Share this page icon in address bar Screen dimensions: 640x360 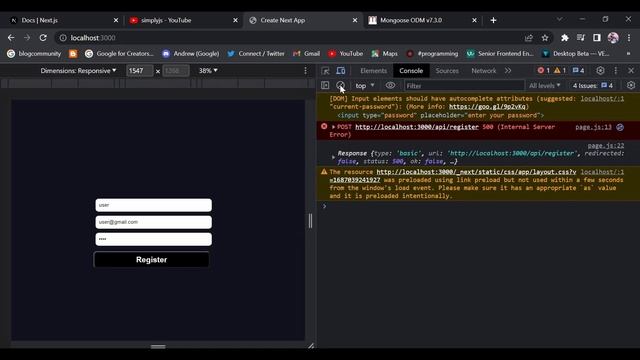(x=529, y=38)
